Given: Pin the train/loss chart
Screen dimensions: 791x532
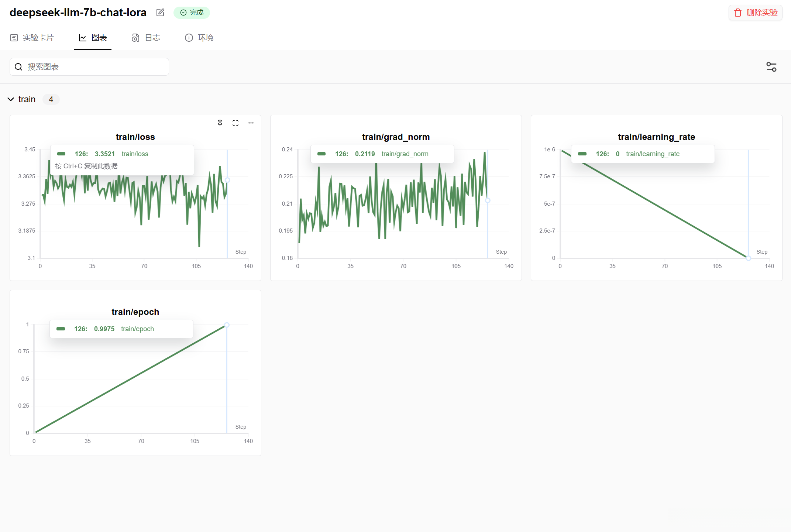Looking at the screenshot, I should click(220, 123).
